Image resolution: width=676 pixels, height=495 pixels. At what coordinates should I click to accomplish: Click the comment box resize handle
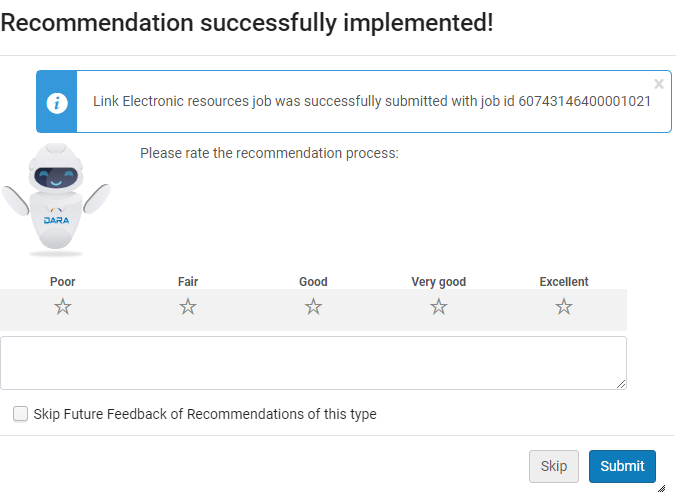point(621,384)
